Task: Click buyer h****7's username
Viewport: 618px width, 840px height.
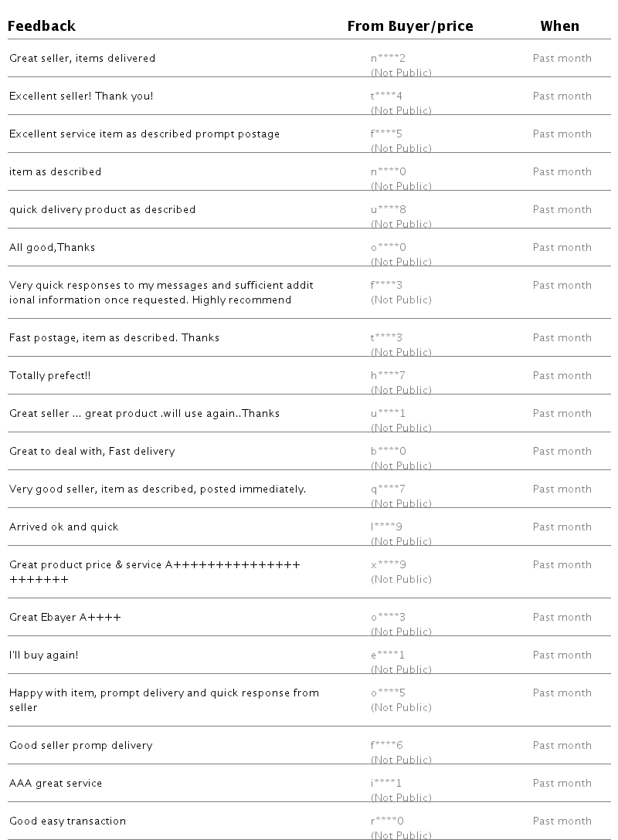Action: click(x=388, y=375)
